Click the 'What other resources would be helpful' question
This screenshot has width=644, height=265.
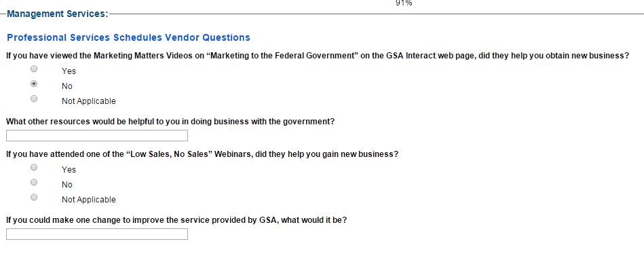click(170, 122)
